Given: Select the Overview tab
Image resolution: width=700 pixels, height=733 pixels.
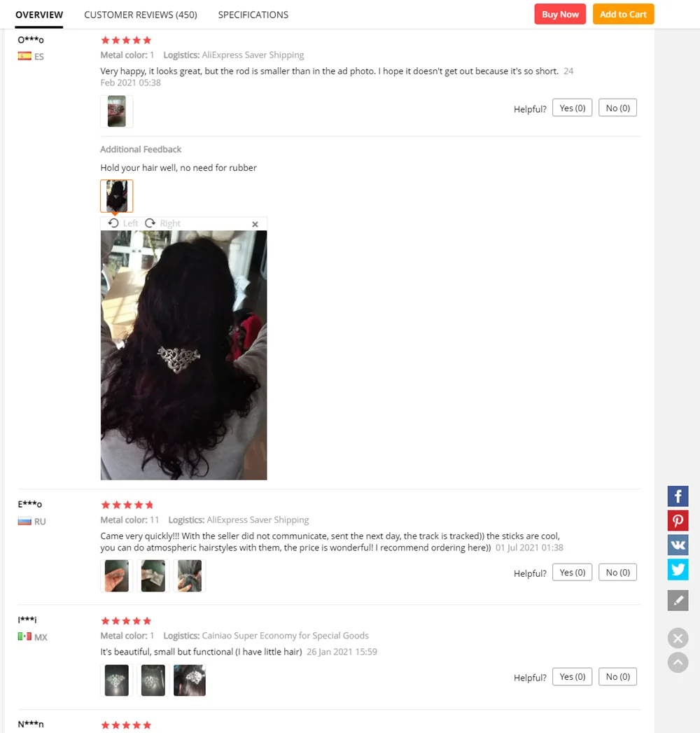Looking at the screenshot, I should pyautogui.click(x=39, y=15).
